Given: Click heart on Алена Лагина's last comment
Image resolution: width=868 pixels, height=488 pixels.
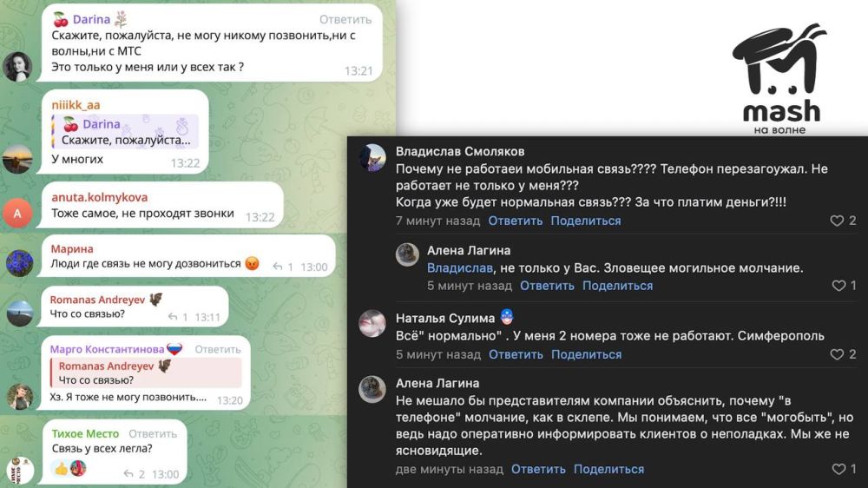Looking at the screenshot, I should pyautogui.click(x=838, y=469).
